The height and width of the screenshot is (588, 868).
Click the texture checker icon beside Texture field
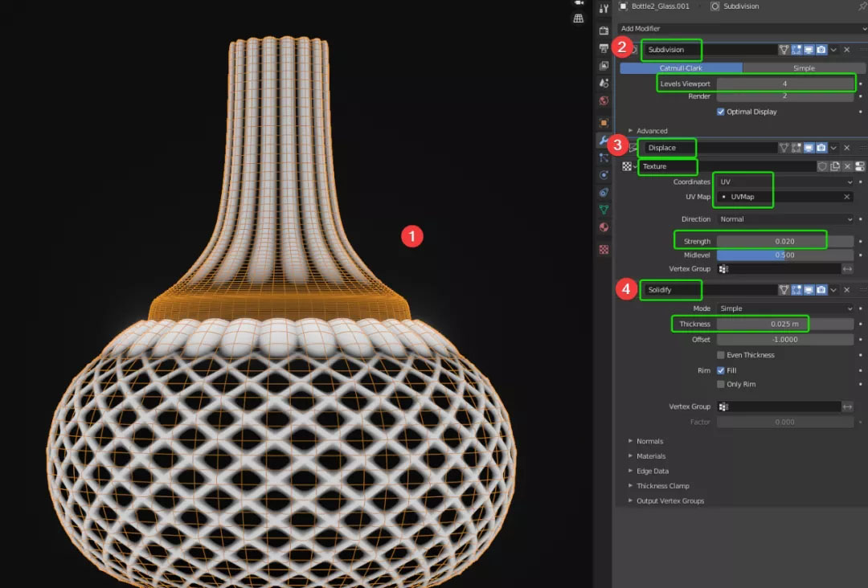pyautogui.click(x=627, y=166)
